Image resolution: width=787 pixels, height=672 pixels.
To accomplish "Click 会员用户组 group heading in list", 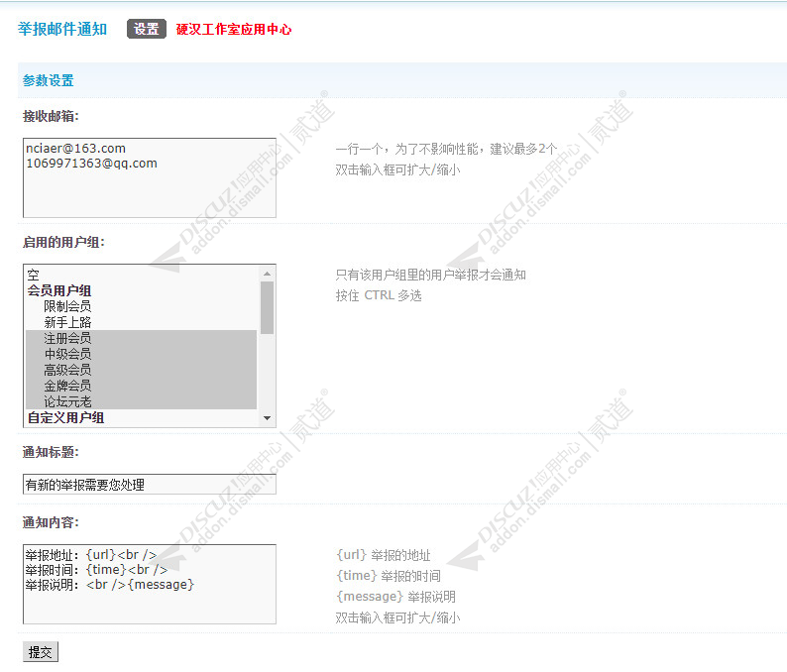I will tap(59, 290).
